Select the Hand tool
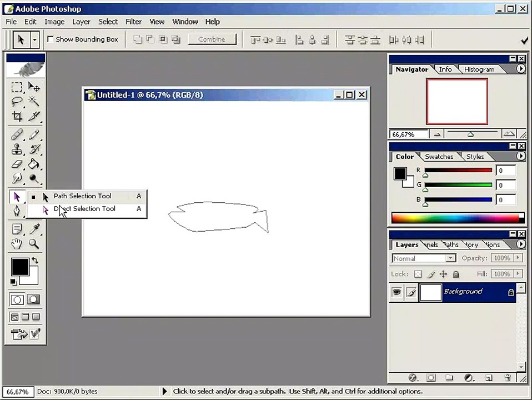 coord(17,244)
